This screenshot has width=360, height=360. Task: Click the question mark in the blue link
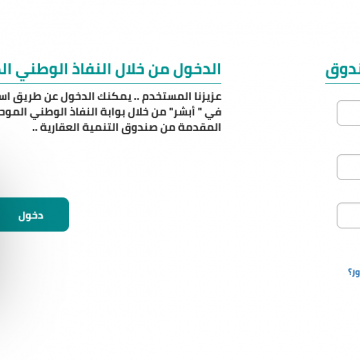coord(350,272)
